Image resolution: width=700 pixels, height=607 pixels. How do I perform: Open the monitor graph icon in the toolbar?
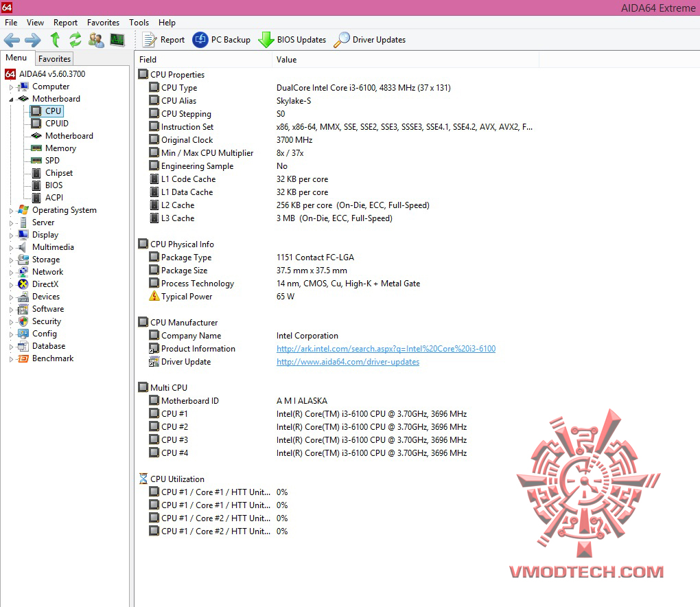[x=117, y=40]
